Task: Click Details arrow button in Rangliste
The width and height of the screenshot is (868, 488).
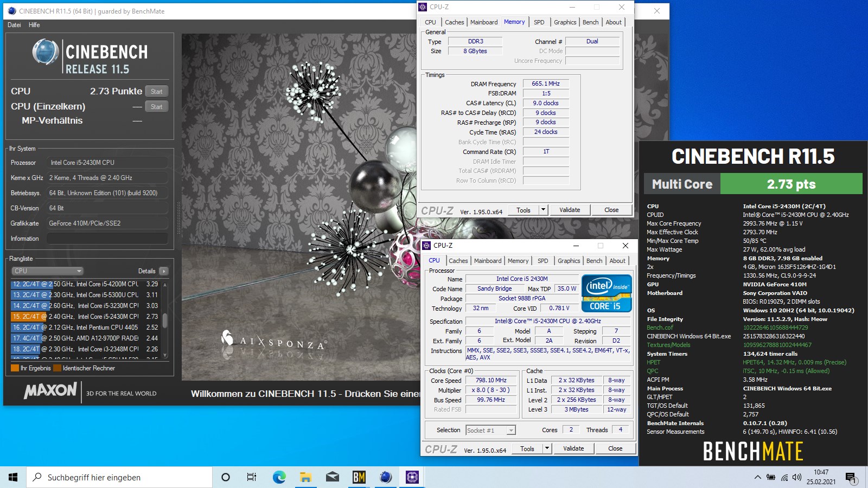Action: [164, 271]
